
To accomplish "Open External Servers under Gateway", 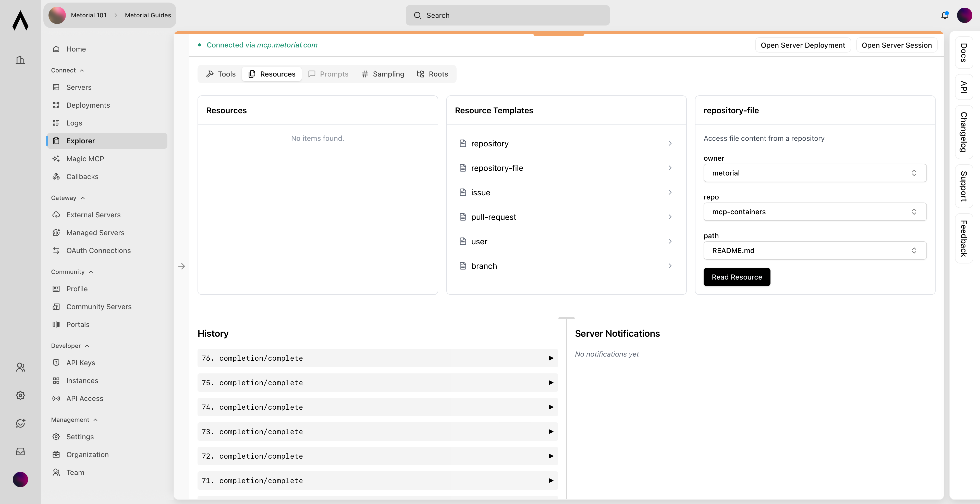I will coord(93,214).
